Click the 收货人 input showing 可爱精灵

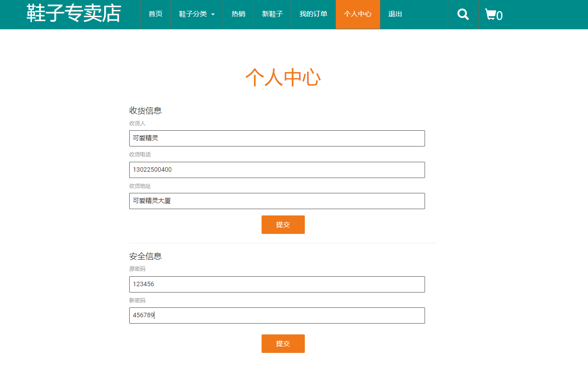click(x=276, y=138)
